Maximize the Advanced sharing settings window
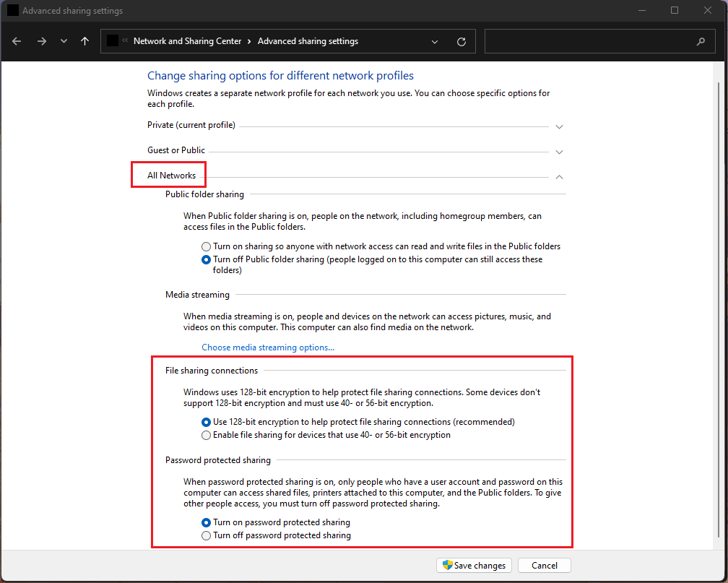 675,10
